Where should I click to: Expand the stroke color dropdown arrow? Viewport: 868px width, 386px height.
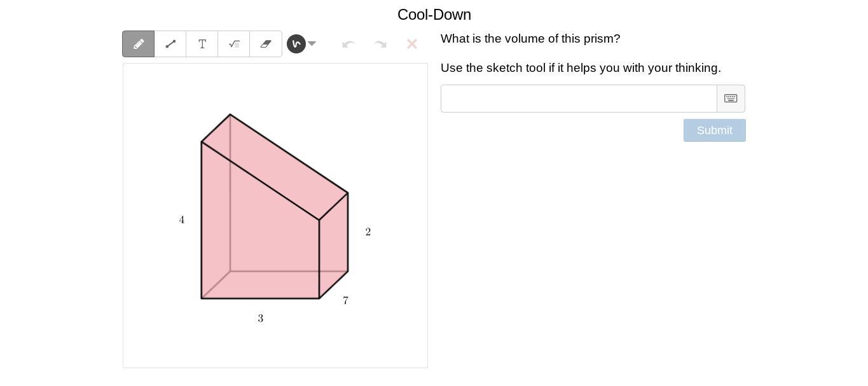[312, 44]
